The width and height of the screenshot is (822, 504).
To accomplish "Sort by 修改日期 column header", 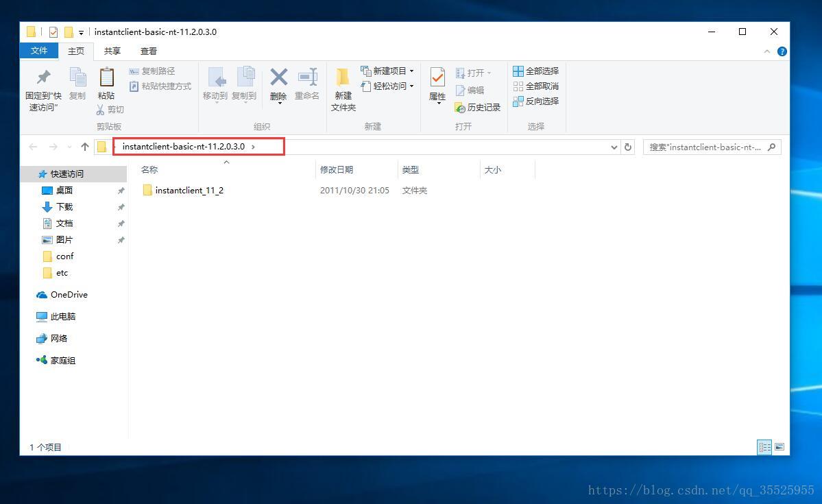I will tap(337, 170).
